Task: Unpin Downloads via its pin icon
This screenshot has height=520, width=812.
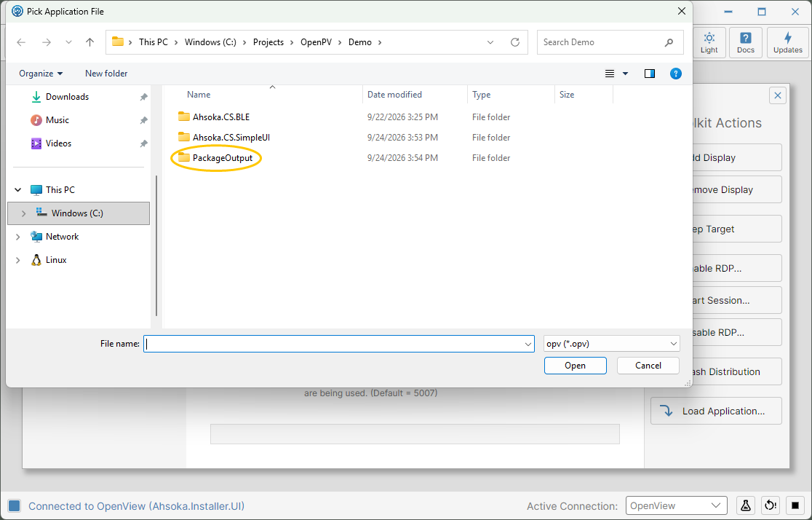Action: tap(143, 97)
